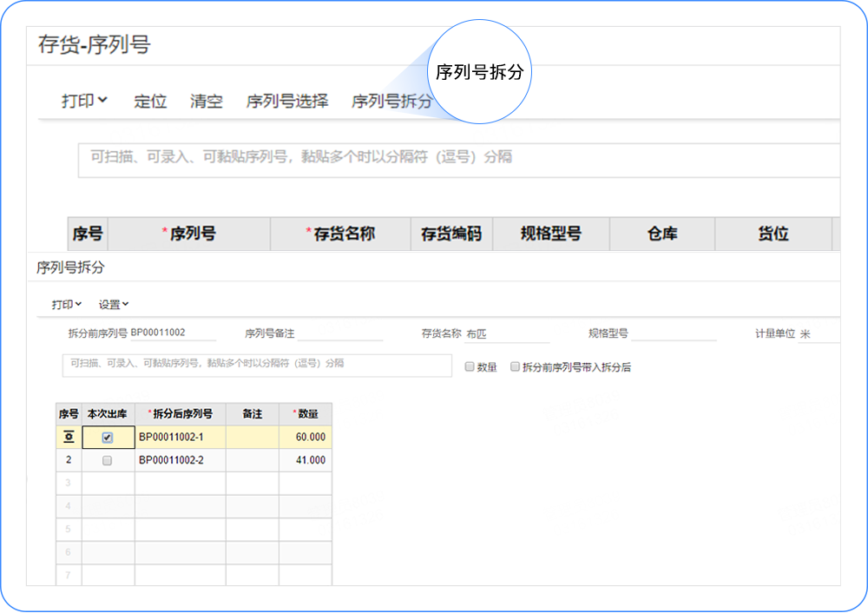The image size is (868, 613).
Task: Click the 存货名称 column header
Action: pyautogui.click(x=340, y=234)
